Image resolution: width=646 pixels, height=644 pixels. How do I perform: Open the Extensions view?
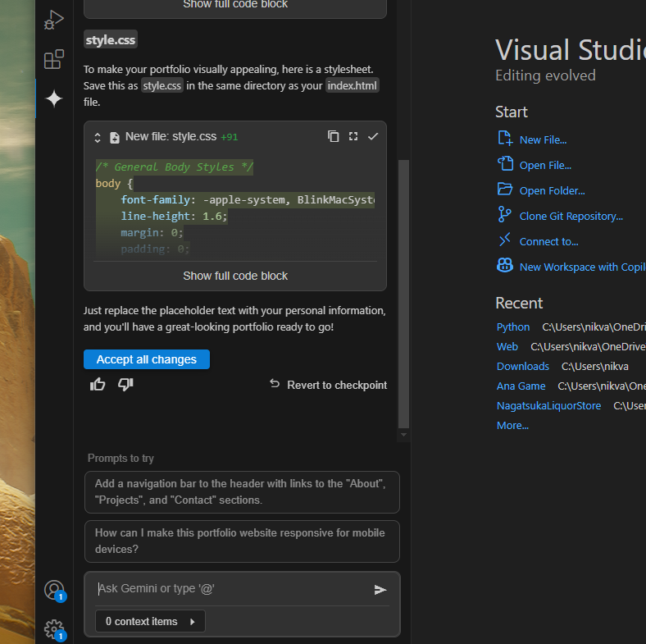[54, 59]
